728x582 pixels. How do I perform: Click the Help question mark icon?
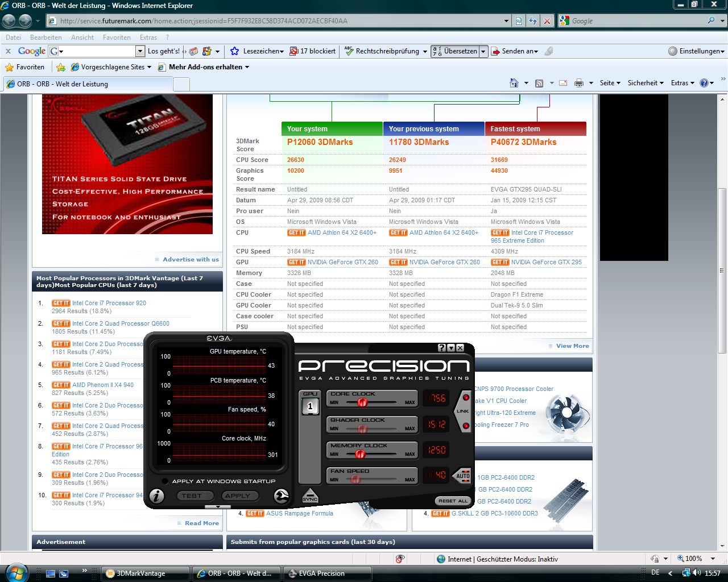point(704,83)
